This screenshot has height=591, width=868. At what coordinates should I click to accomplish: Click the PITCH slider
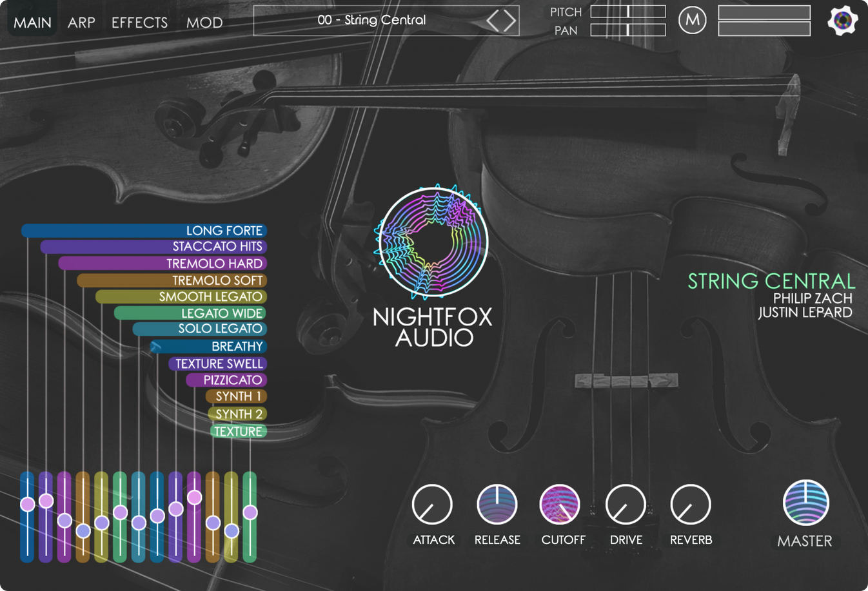(x=627, y=11)
